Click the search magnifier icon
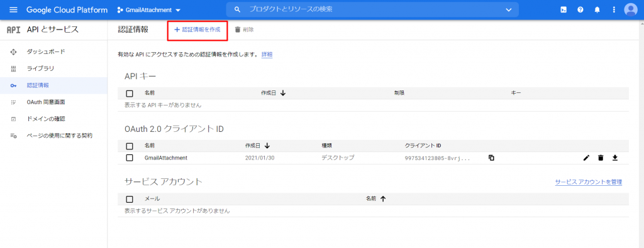Image resolution: width=644 pixels, height=248 pixels. click(237, 9)
